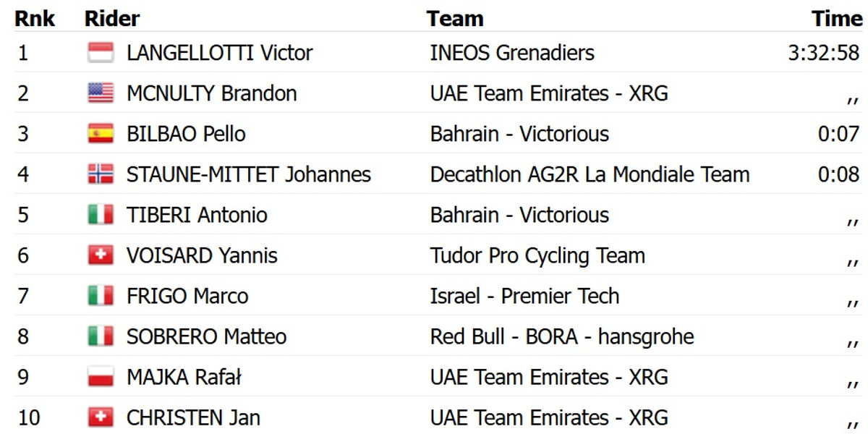
Task: Open rider LANGELLOTTI Victor's profile
Action: (219, 53)
